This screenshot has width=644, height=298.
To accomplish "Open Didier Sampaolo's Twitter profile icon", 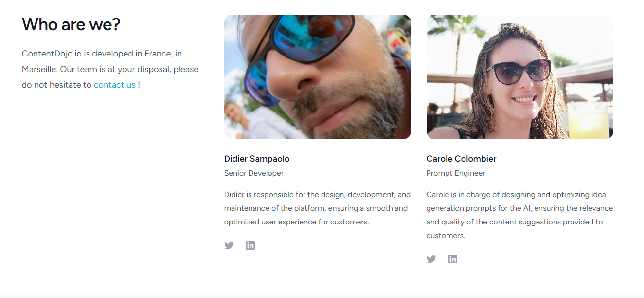I will pyautogui.click(x=229, y=245).
